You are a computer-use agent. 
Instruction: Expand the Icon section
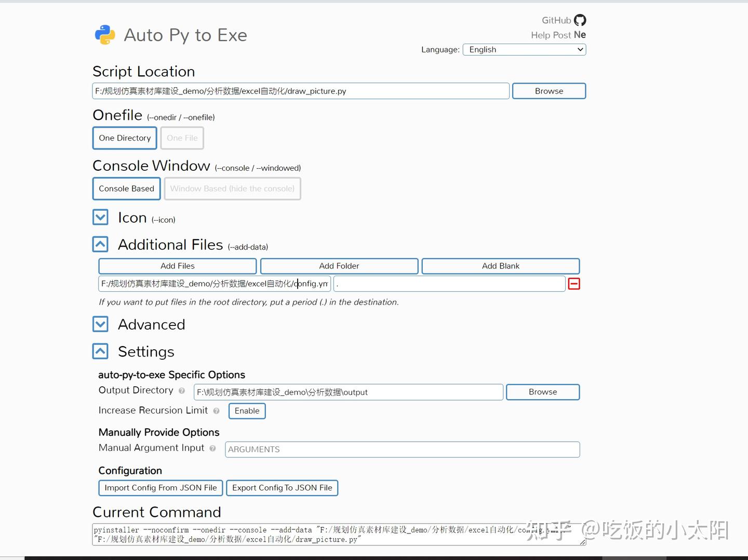tap(100, 217)
